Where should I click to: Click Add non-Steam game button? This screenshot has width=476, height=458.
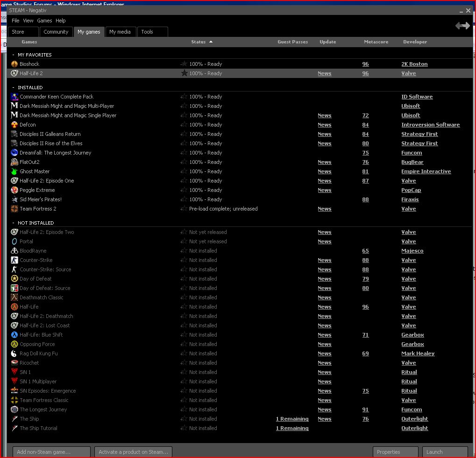click(51, 452)
